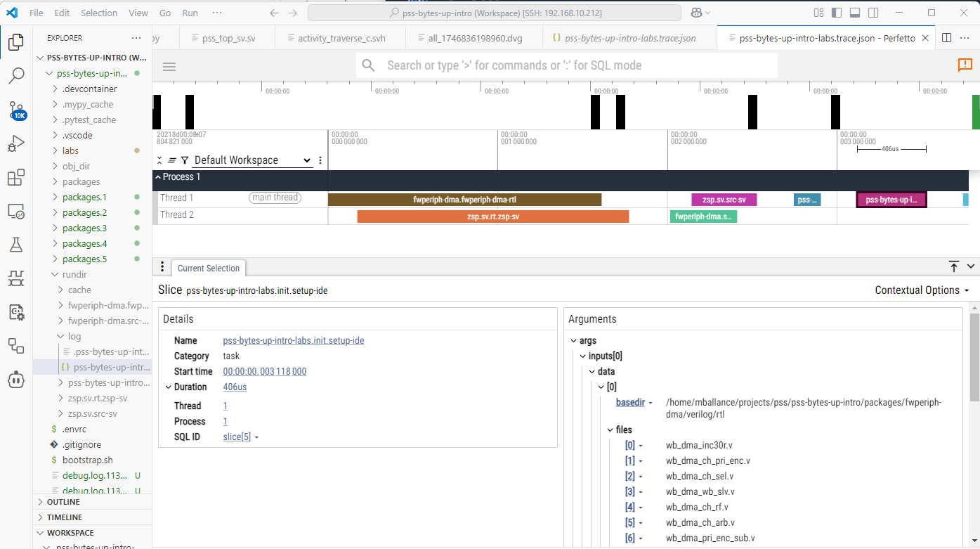
Task: Expand the OUTLINE section
Action: coord(63,502)
